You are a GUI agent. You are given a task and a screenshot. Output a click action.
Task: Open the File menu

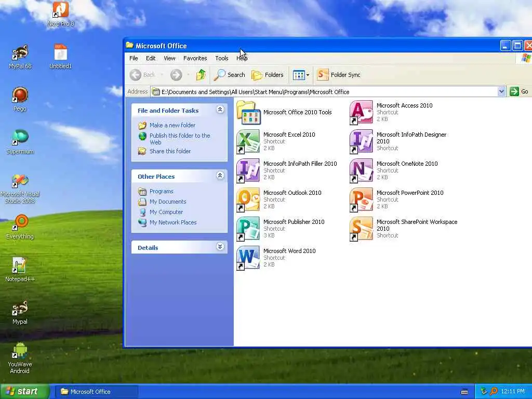point(134,58)
